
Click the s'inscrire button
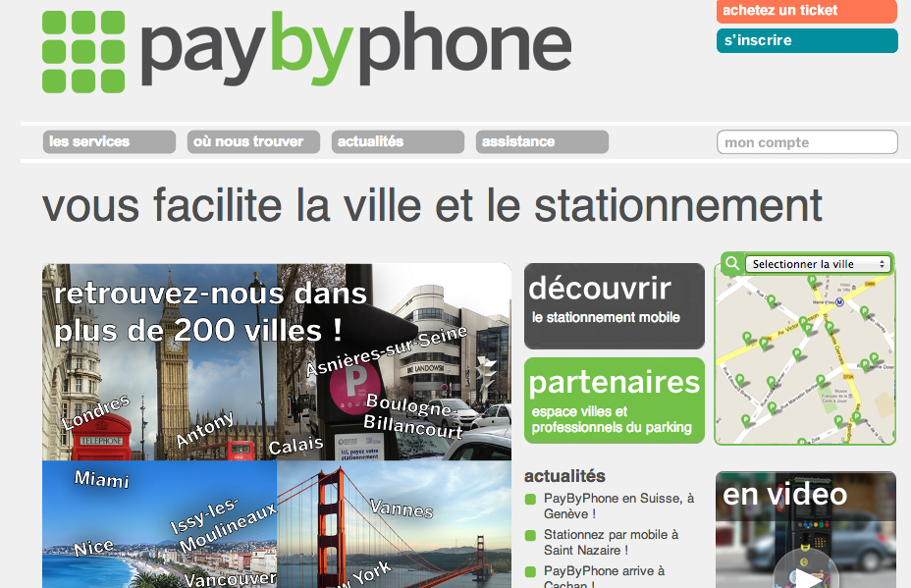[x=807, y=40]
